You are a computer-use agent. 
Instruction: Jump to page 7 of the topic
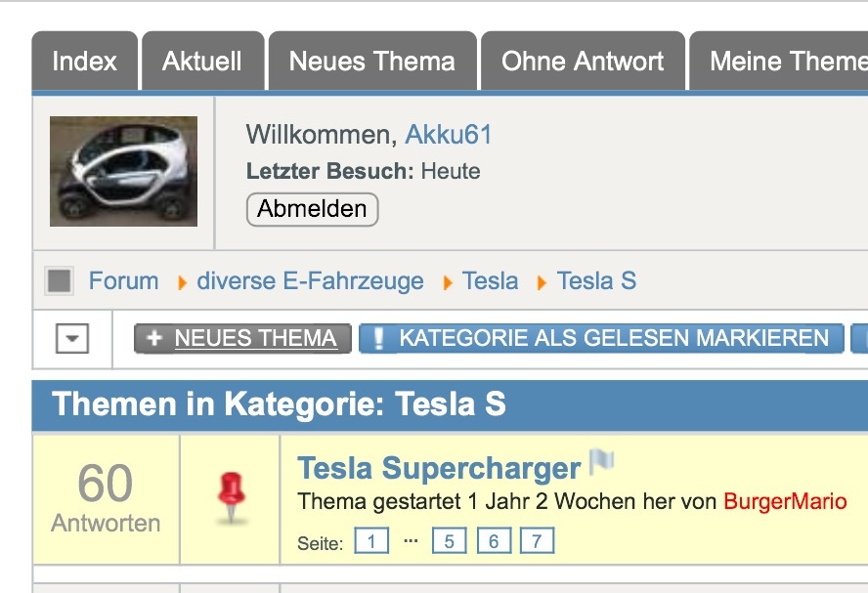pyautogui.click(x=538, y=541)
